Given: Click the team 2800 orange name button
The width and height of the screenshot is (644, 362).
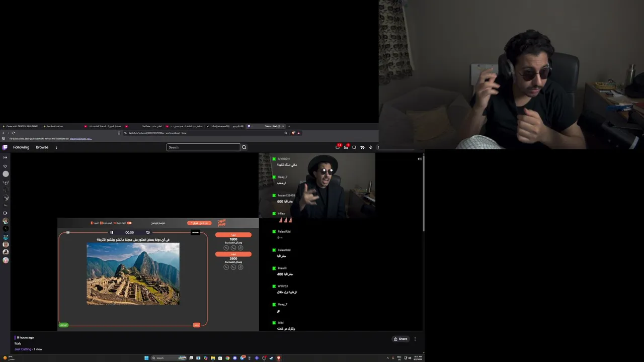Looking at the screenshot, I should 233,254.
